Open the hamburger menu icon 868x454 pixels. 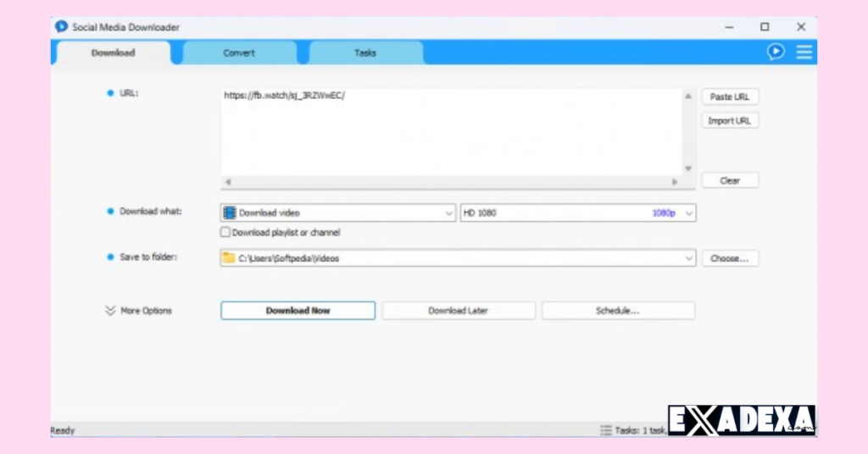804,52
